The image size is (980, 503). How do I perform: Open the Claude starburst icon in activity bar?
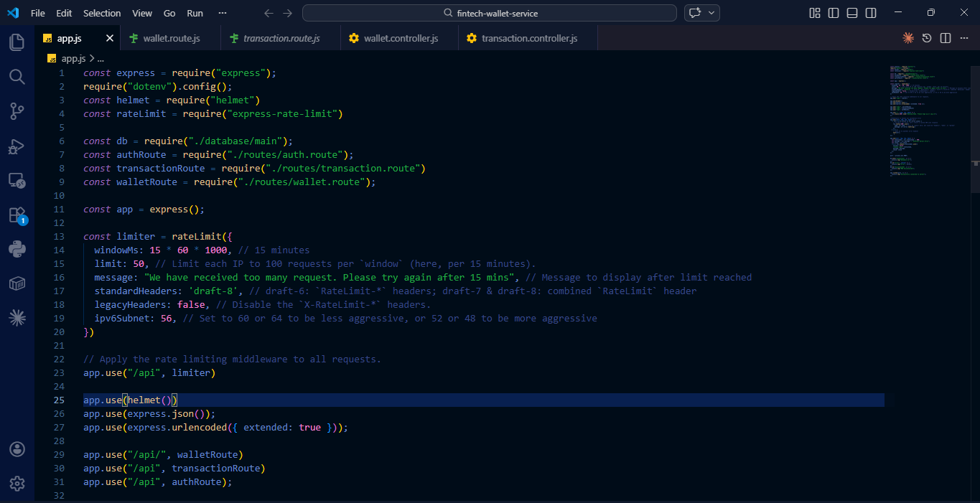17,318
